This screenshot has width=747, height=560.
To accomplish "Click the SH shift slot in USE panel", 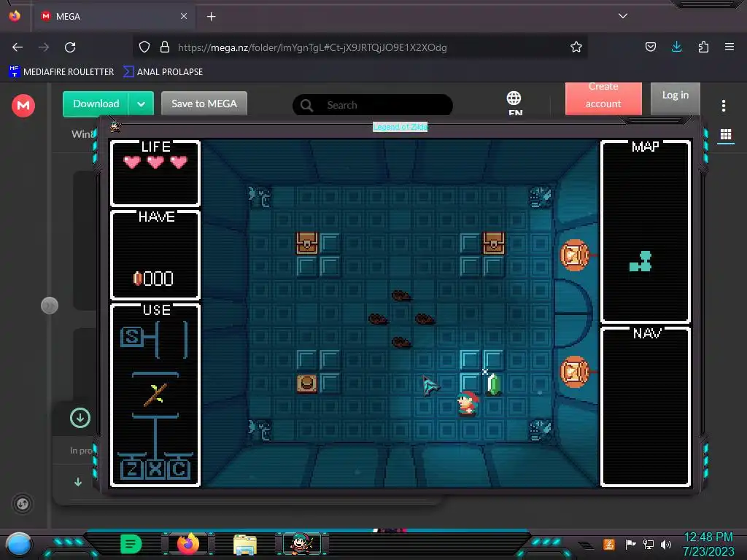I will tap(132, 337).
